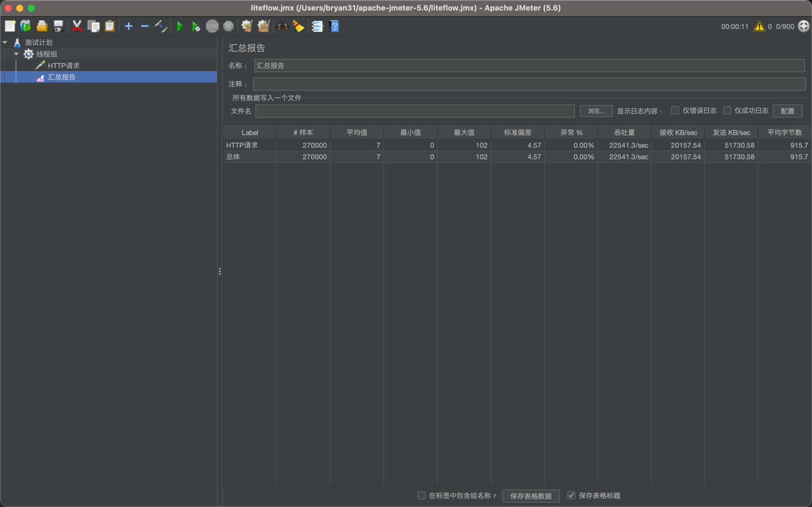
Task: Open the Search binoculars tool
Action: [x=282, y=27]
